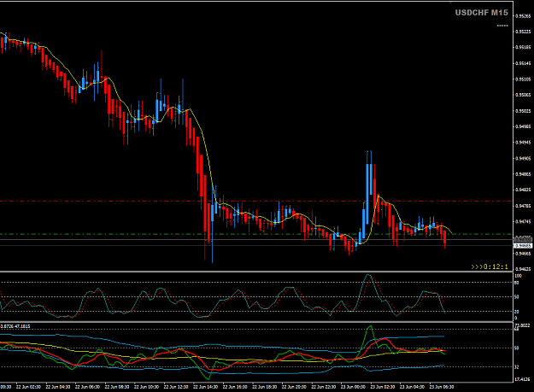Click the USDCHF M15 chart label
The height and width of the screenshot is (392, 534).
[481, 13]
